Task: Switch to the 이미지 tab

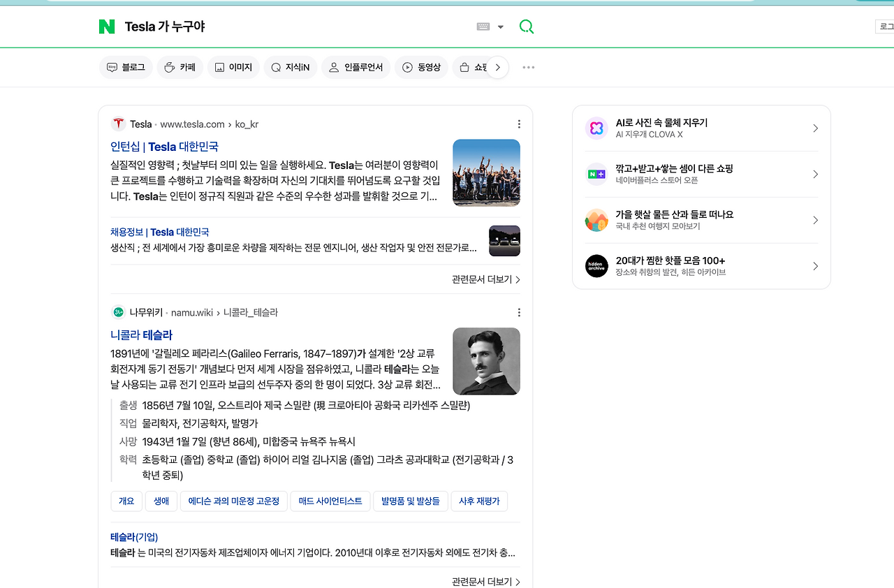Action: pos(233,66)
